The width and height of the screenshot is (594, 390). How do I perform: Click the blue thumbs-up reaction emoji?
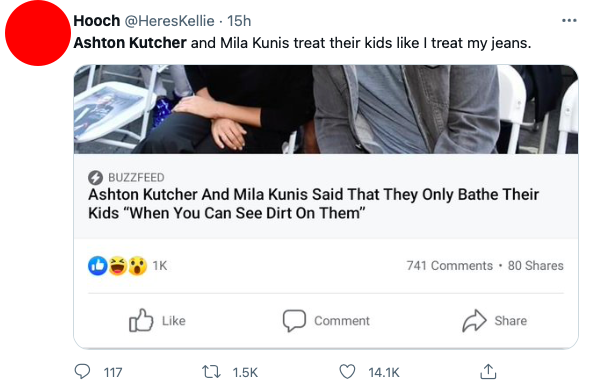[x=98, y=266]
